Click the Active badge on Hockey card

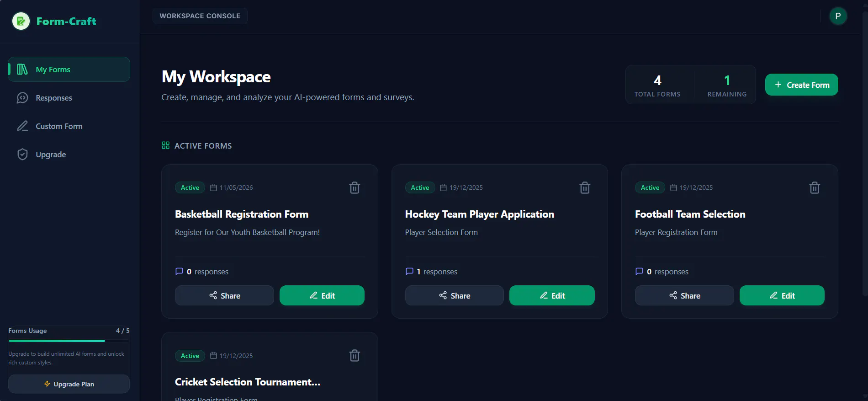point(420,187)
